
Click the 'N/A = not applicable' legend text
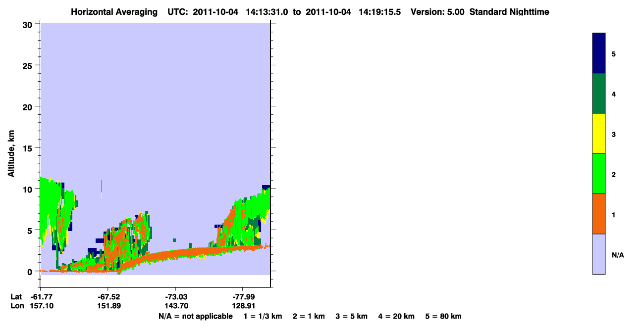195,317
